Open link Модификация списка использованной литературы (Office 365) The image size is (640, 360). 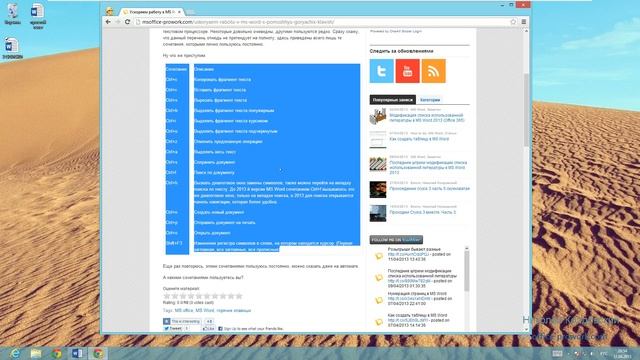[427, 118]
